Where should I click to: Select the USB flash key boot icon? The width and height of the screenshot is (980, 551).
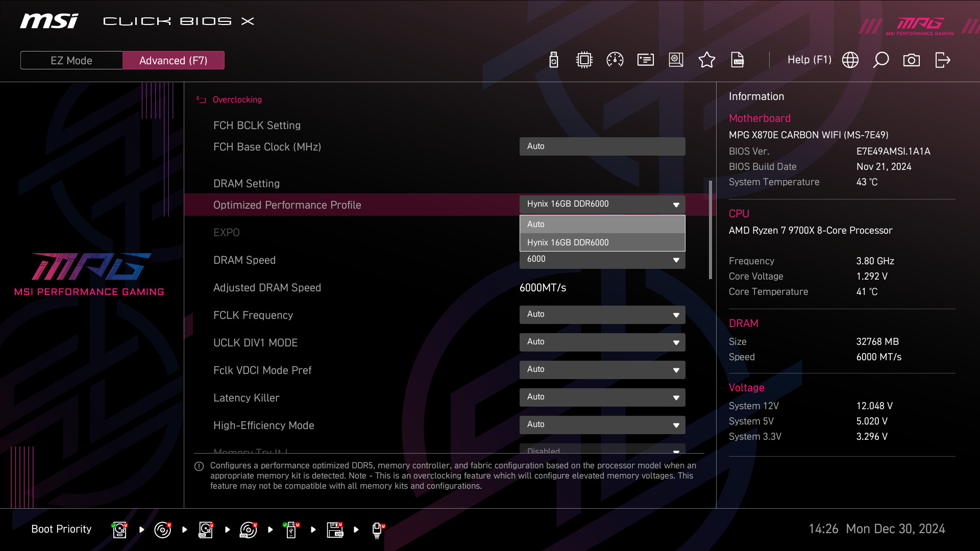pos(291,530)
